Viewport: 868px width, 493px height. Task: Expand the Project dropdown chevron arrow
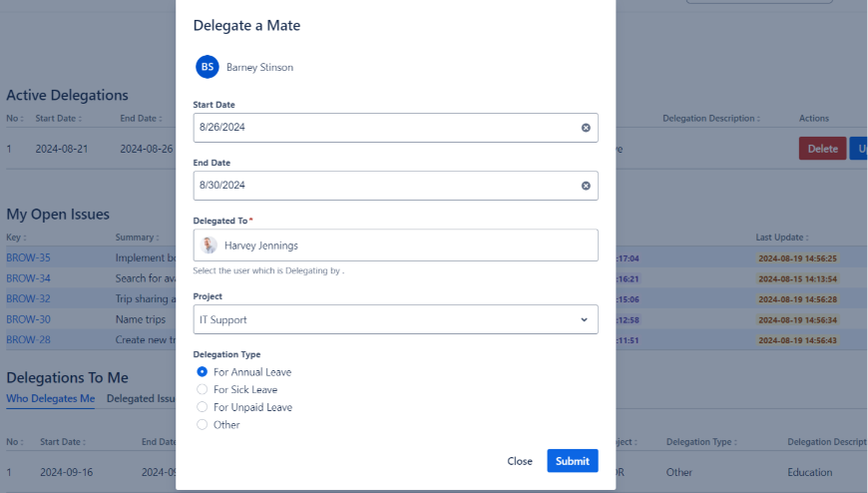[584, 319]
